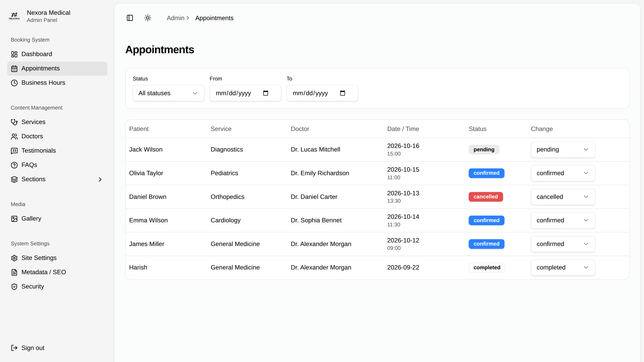Open the To date calendar picker icon
Viewport: 644px width, 362px height.
point(343,93)
